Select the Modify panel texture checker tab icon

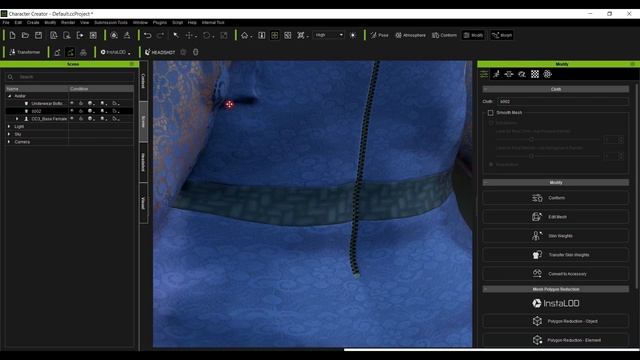point(535,74)
